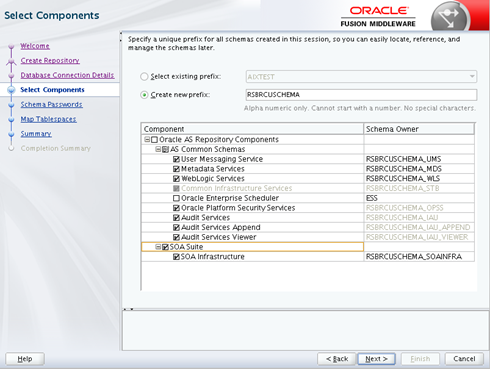Check the Oracle Enterprise Scheduler checkbox
Screen dimensions: 491x370
coord(176,198)
